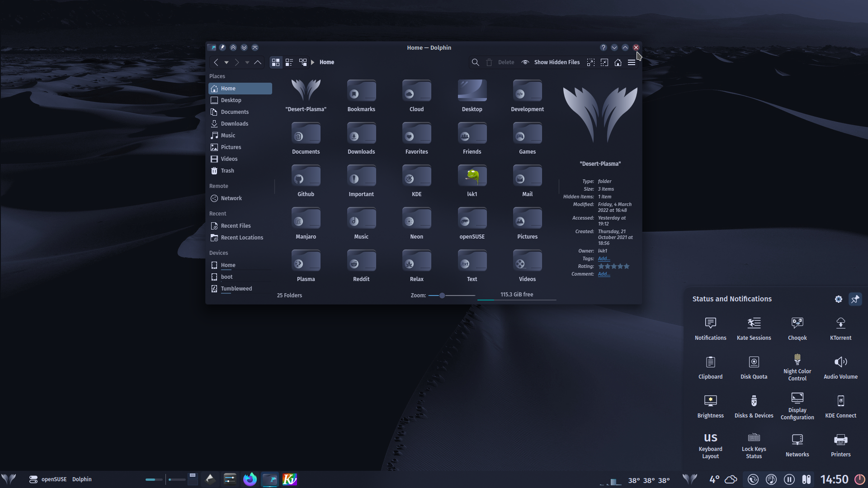
Task: Click Add link for Tags
Action: point(604,259)
